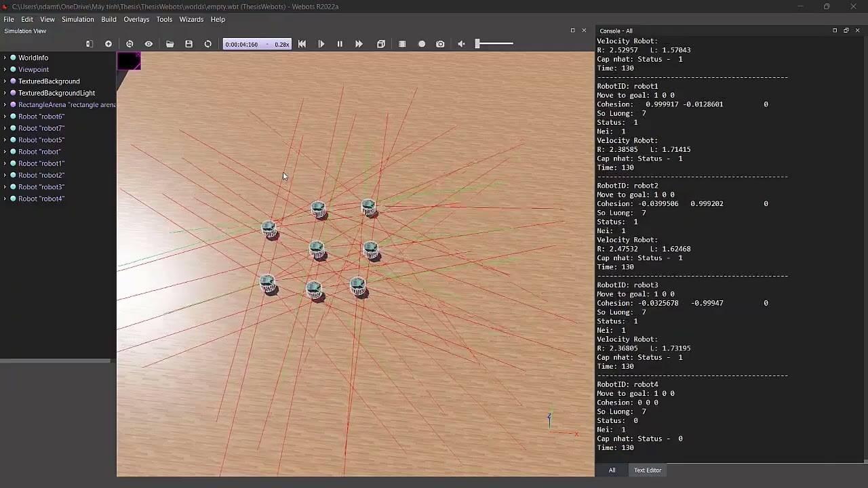Select WorldInfo label in scene tree

(33, 58)
